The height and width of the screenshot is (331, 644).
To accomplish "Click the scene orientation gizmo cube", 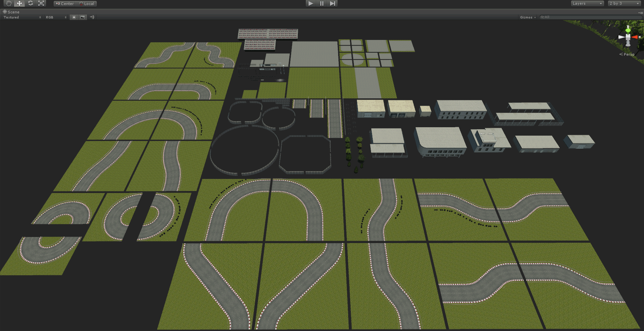I will click(628, 37).
